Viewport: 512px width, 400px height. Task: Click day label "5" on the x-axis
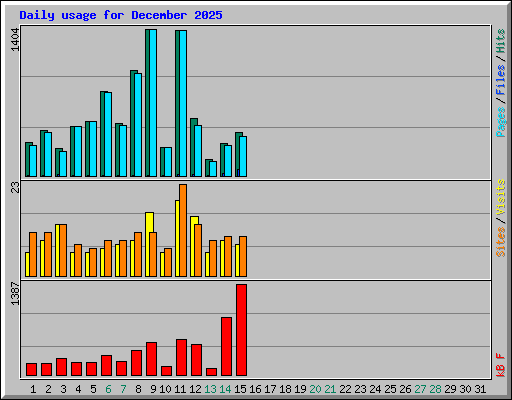click(x=93, y=389)
